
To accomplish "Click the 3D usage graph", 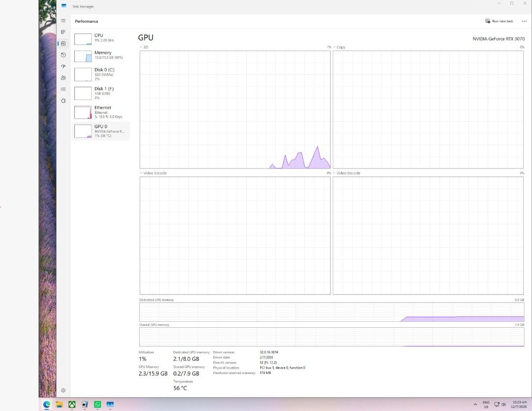I will (235, 109).
